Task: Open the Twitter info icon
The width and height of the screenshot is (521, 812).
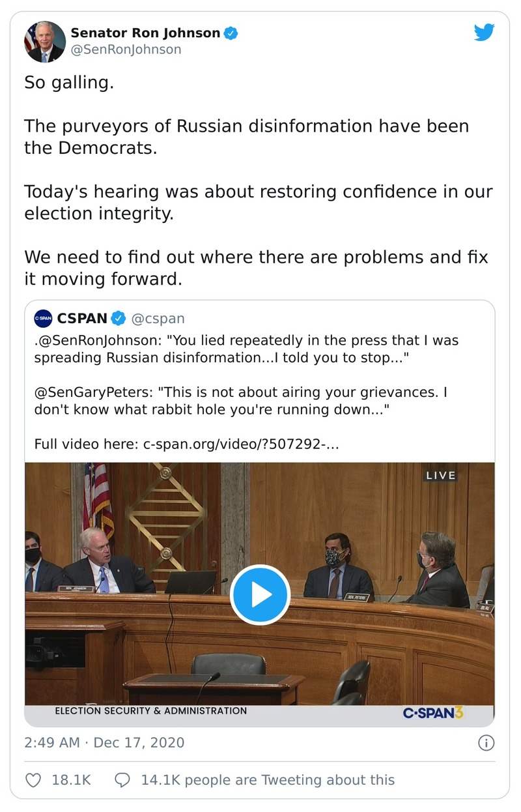Action: tap(486, 742)
